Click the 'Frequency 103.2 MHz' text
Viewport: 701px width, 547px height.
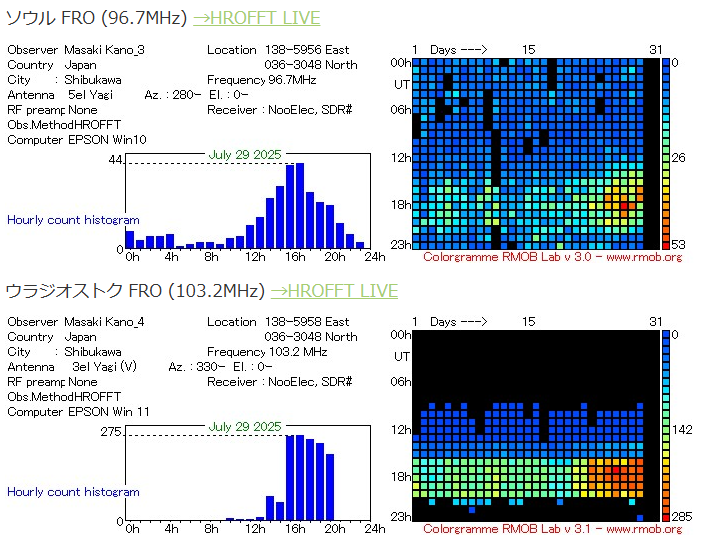tap(267, 352)
